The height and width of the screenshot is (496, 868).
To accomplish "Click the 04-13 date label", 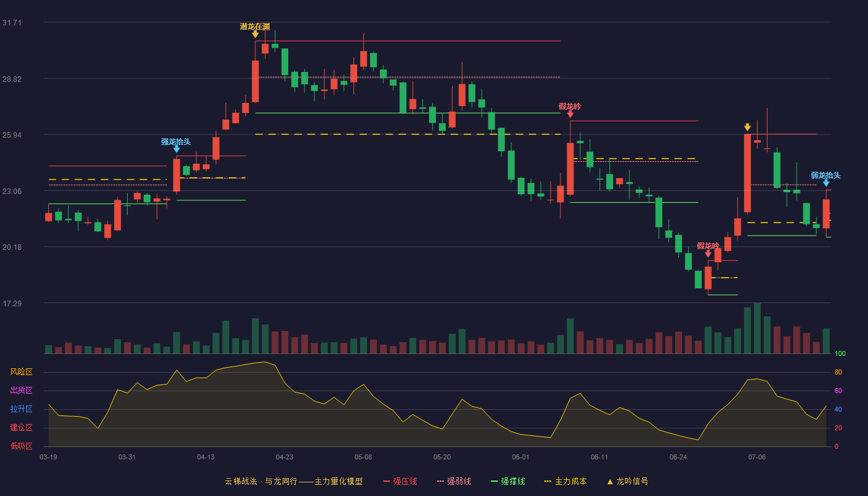I will [206, 457].
